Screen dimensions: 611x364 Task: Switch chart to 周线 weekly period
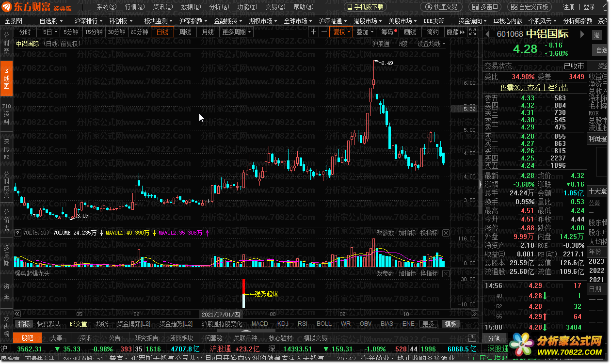click(x=185, y=32)
